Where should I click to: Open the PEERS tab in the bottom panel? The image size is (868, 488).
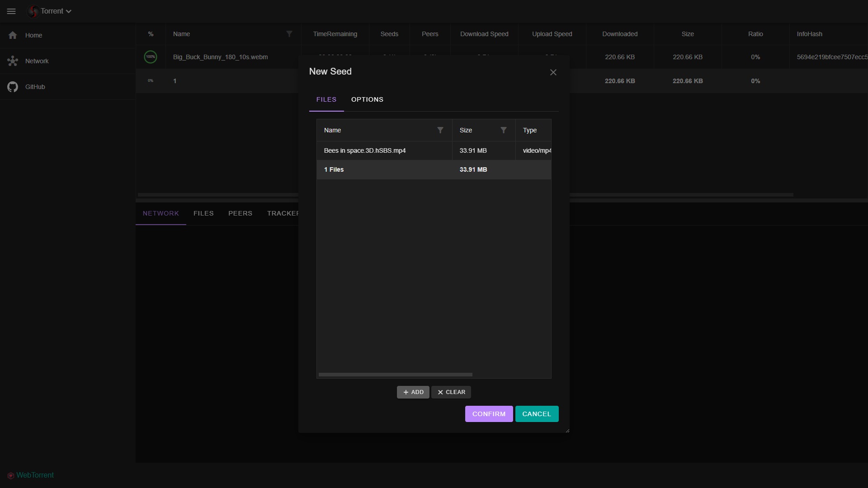240,213
